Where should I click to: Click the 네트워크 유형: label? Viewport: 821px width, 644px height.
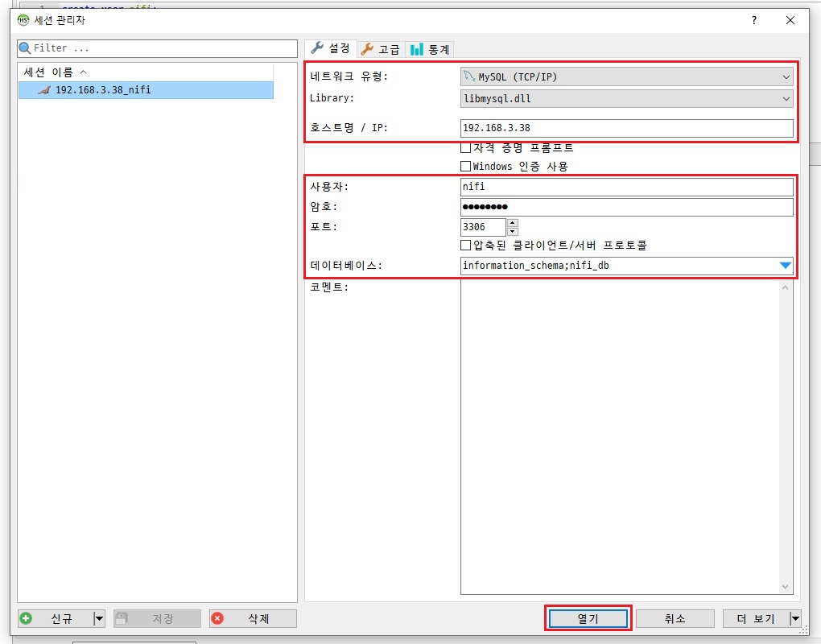349,76
